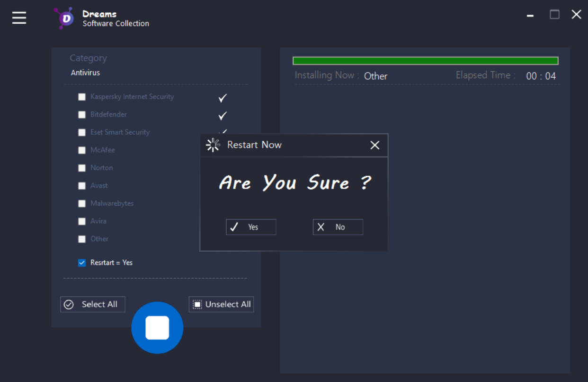The width and height of the screenshot is (588, 382).
Task: Select the Norton checkbox
Action: point(82,168)
